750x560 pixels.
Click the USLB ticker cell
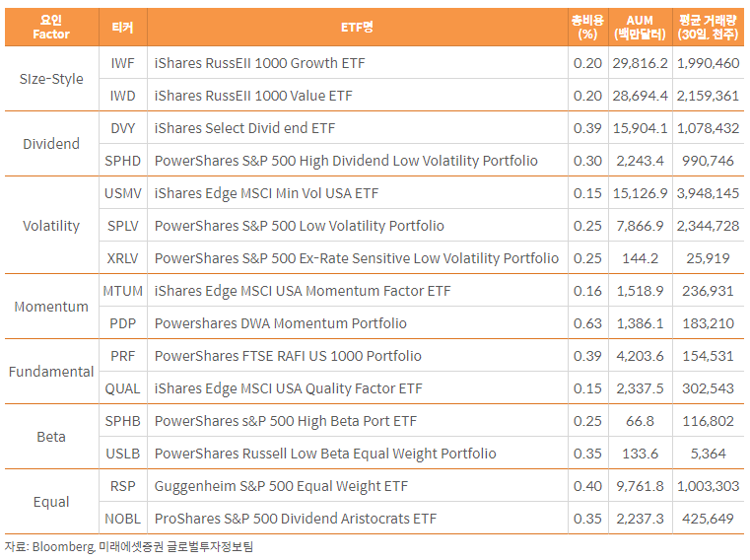tap(122, 454)
